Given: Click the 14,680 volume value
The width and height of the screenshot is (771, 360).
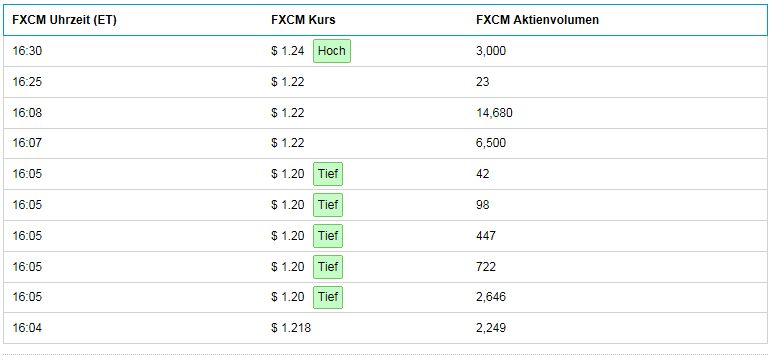Looking at the screenshot, I should [x=494, y=113].
